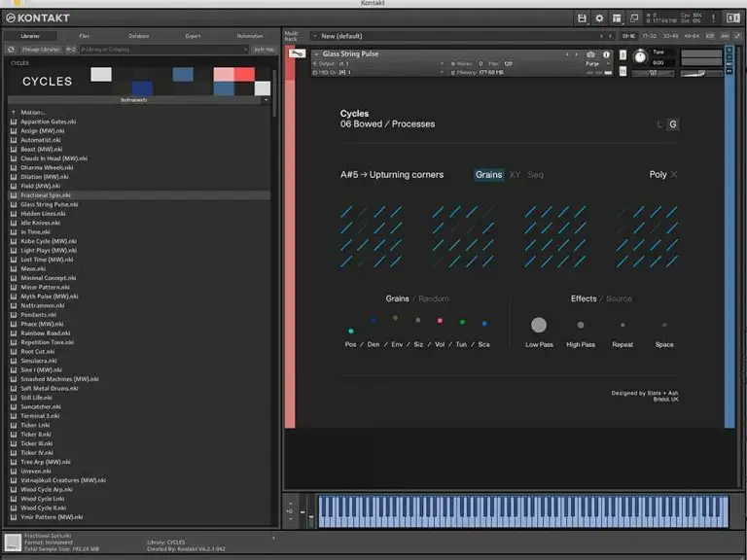This screenshot has height=560, width=747.
Task: Select the 01-16 rack page button
Action: [628, 36]
